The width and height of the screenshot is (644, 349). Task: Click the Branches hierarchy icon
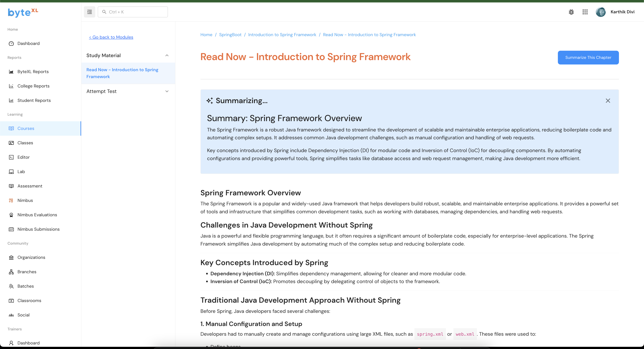pyautogui.click(x=11, y=272)
